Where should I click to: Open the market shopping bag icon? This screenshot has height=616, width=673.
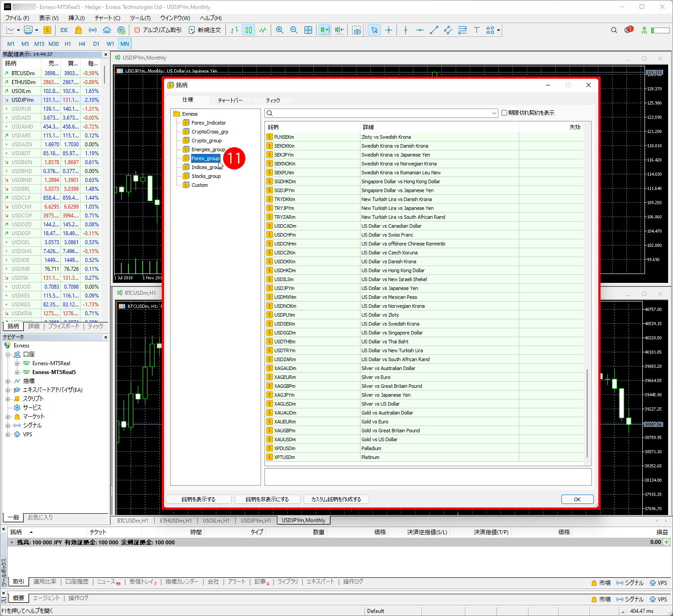click(79, 30)
